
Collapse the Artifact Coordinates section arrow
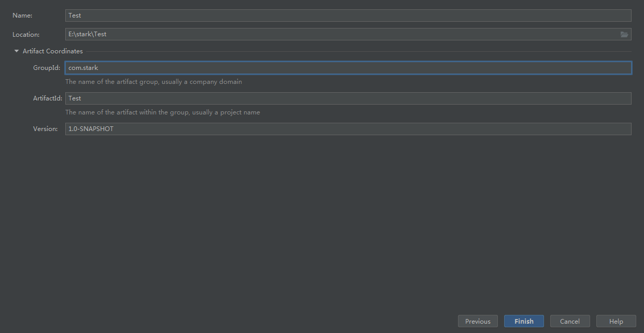(17, 51)
